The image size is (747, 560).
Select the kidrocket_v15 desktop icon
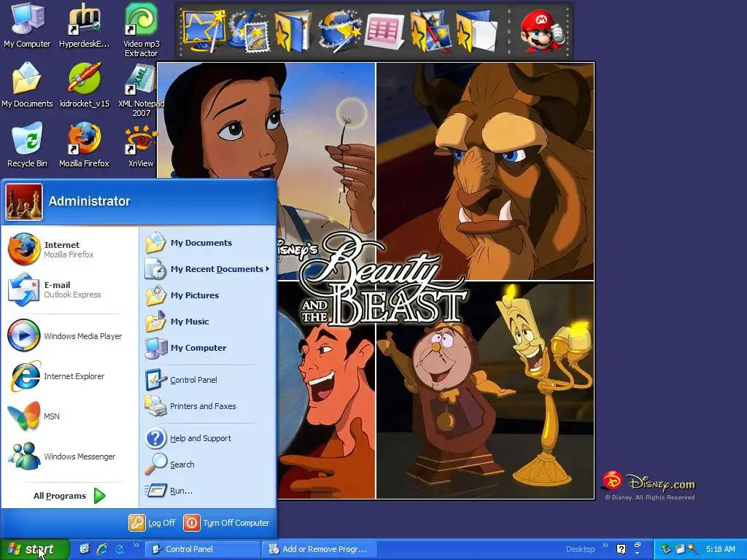(85, 86)
